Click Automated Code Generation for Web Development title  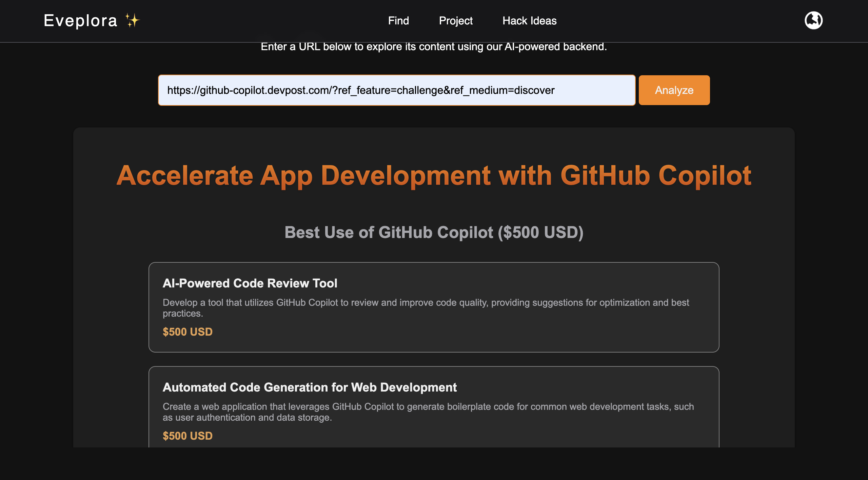310,387
